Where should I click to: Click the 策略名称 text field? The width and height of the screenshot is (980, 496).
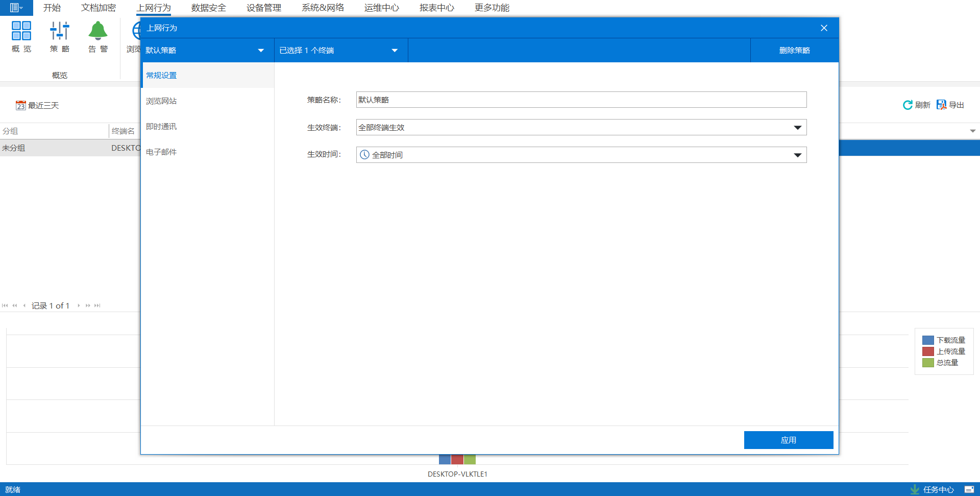581,100
